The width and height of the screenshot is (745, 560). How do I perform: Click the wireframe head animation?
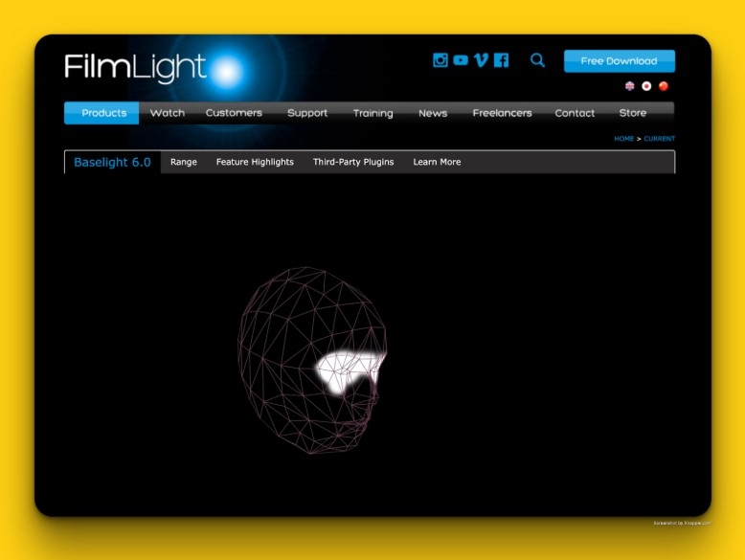(312, 360)
